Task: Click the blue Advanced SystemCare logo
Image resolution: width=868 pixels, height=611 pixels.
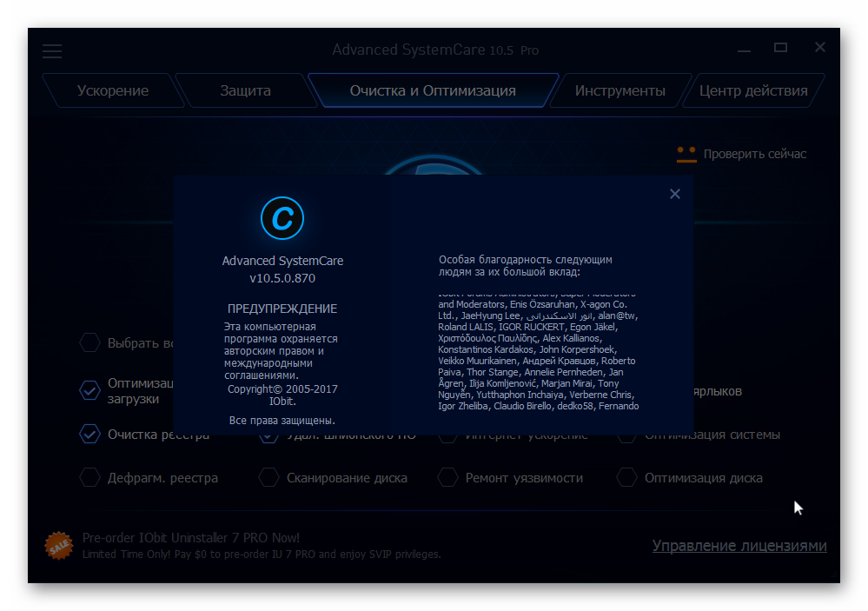Action: coord(282,217)
